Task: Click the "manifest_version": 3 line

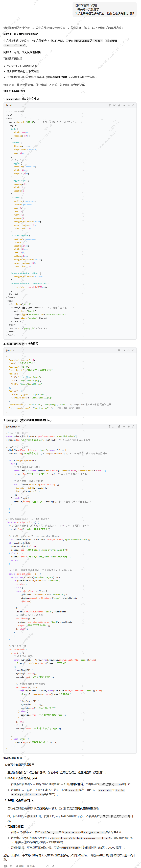Action: (x=22, y=360)
